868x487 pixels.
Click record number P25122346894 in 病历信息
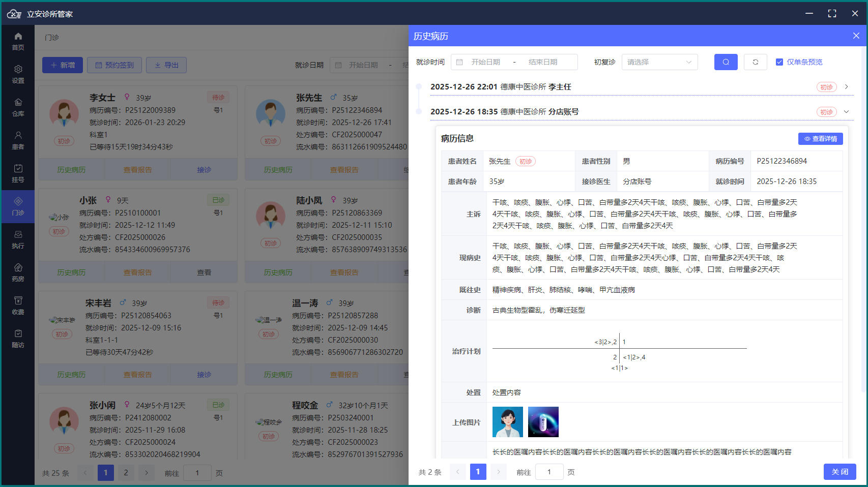point(782,161)
